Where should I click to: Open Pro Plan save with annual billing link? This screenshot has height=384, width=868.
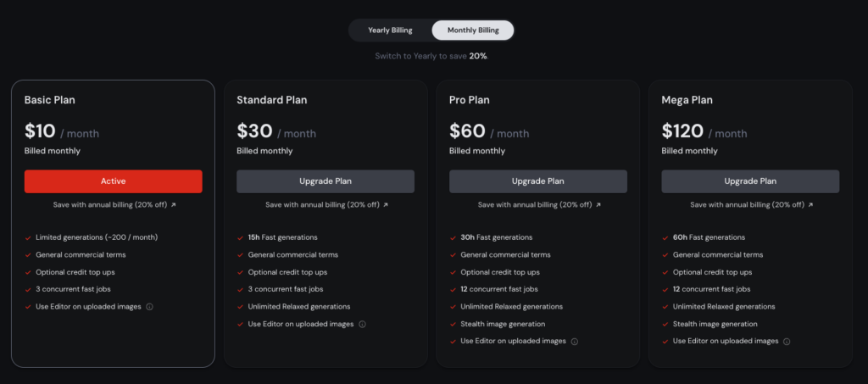[539, 205]
